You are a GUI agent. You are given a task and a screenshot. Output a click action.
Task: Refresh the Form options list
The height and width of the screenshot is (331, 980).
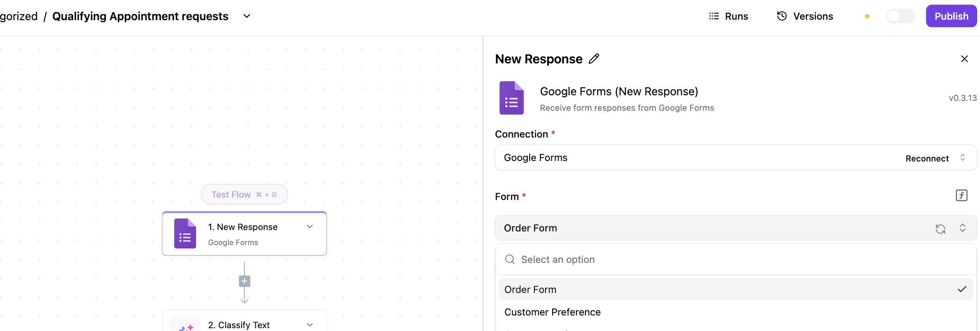[x=940, y=229]
